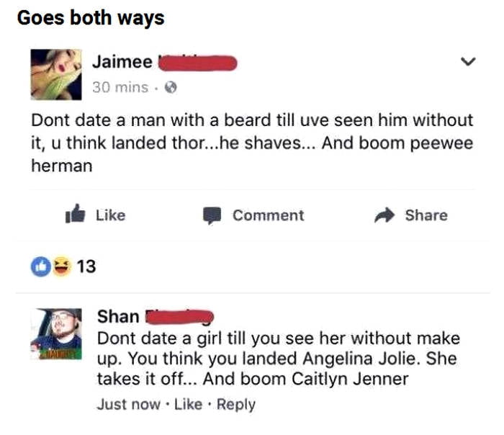
Task: Open the blue like reaction icon
Action: pyautogui.click(x=41, y=266)
